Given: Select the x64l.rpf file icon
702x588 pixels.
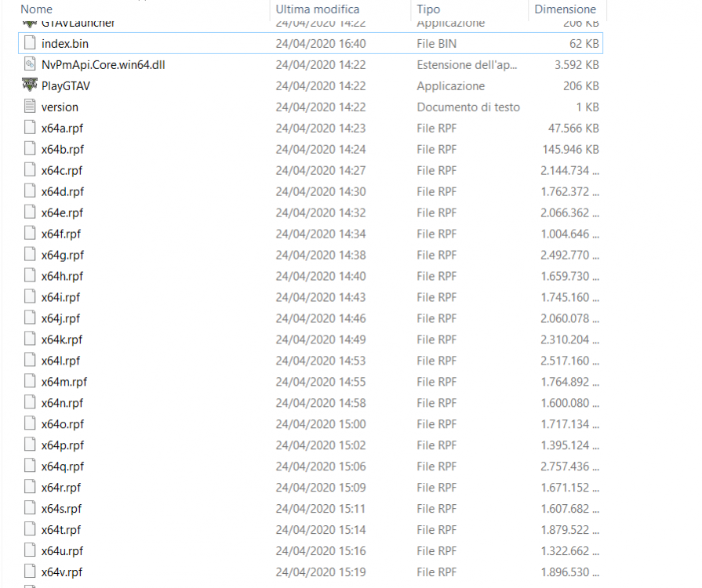Looking at the screenshot, I should (30, 360).
